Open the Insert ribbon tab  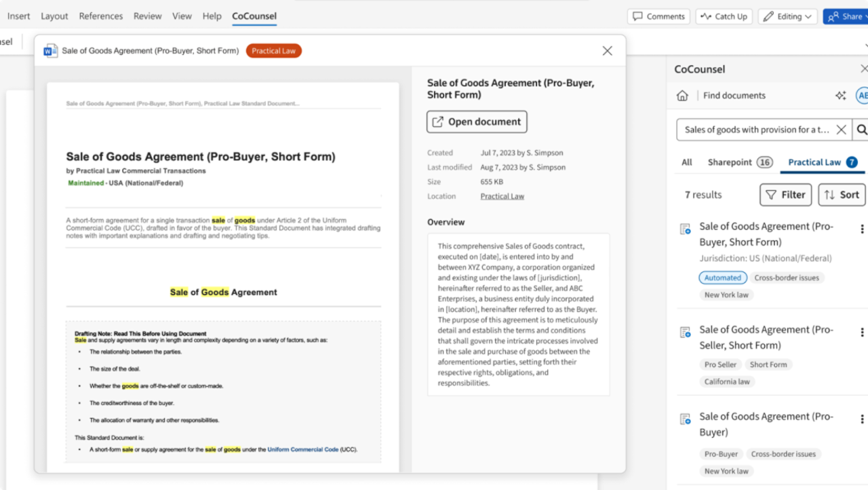click(x=18, y=16)
